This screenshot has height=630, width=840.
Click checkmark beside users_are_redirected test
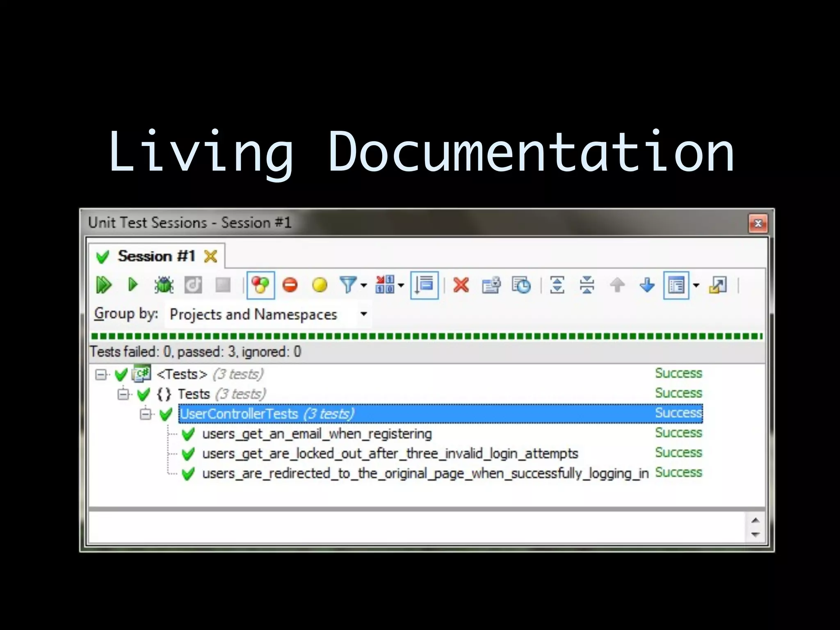click(188, 474)
